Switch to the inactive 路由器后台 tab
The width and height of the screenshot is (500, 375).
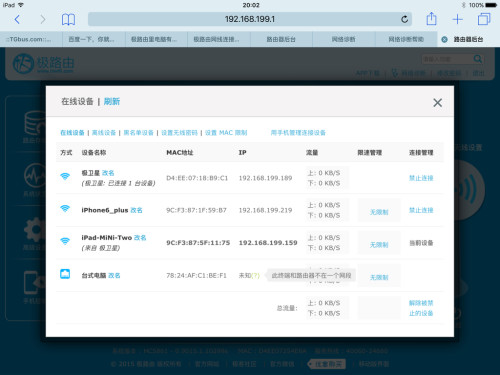(281, 39)
